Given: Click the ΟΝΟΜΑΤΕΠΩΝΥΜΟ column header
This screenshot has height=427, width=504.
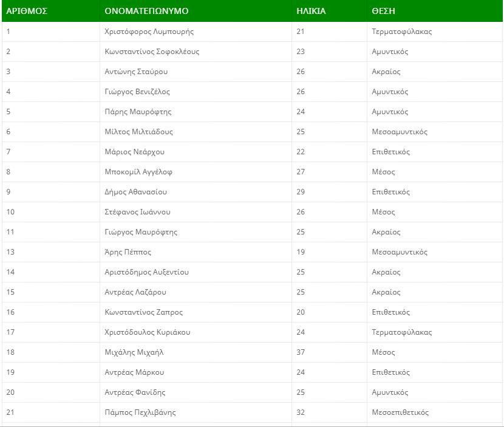Looking at the screenshot, I should tap(146, 11).
